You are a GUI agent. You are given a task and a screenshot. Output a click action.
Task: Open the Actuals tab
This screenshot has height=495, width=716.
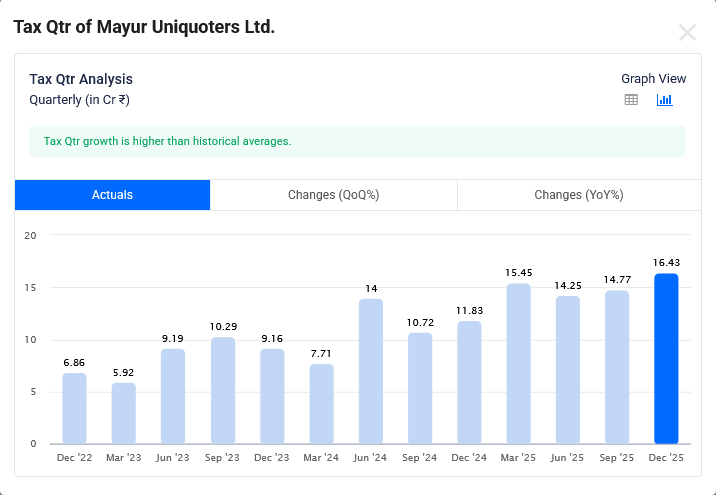(112, 195)
